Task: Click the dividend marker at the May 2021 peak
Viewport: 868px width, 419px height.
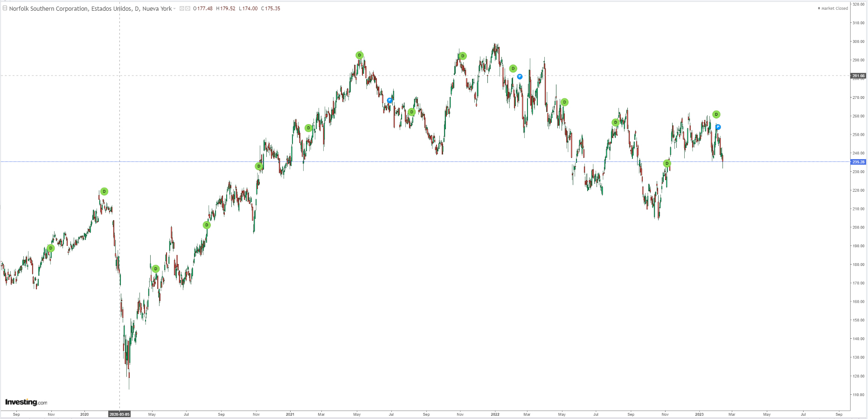Action: (359, 56)
